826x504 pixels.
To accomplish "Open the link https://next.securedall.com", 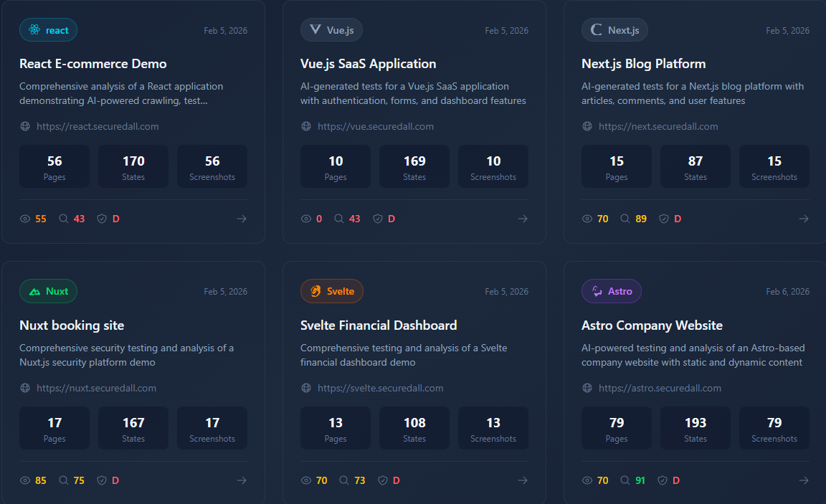I will pyautogui.click(x=658, y=125).
